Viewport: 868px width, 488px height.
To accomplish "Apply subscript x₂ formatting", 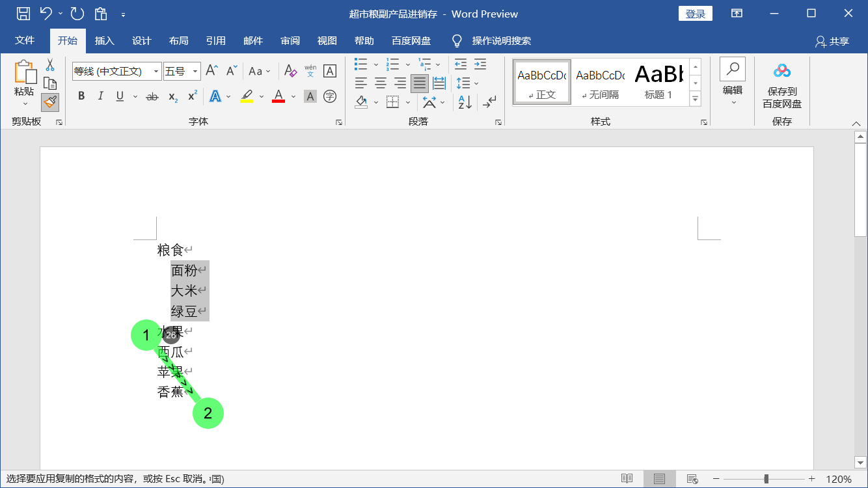I will (x=173, y=96).
